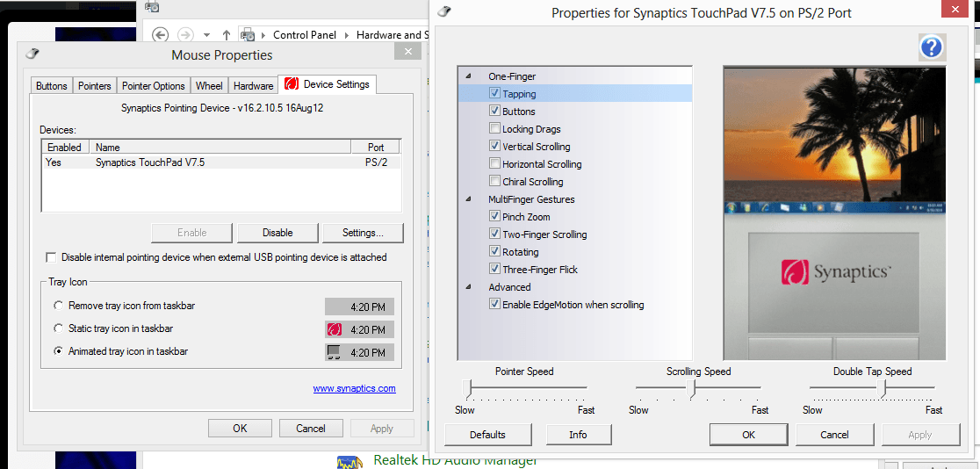Toggle Three-Finger Flick checkbox
This screenshot has height=469, width=980.
494,270
